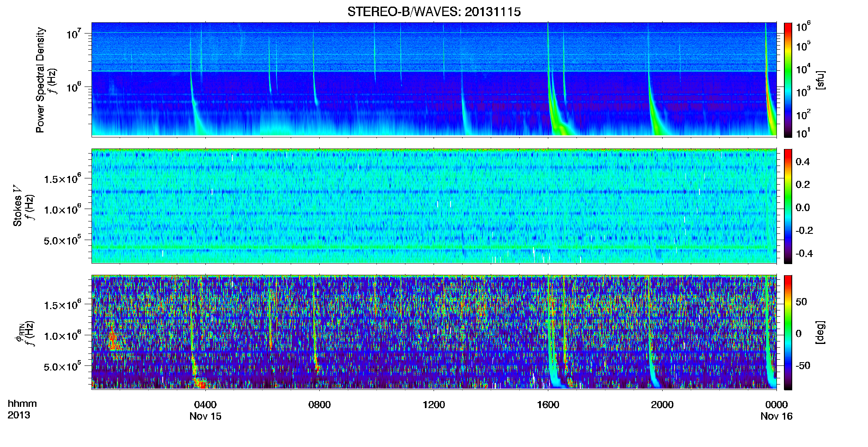Click the 0800 time axis label
The image size is (868, 447).
pos(320,404)
